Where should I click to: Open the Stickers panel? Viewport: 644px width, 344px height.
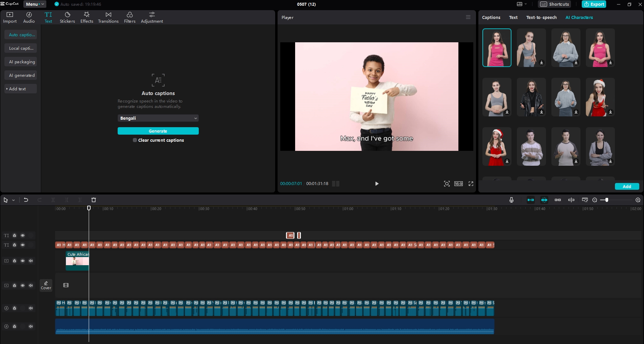point(67,17)
